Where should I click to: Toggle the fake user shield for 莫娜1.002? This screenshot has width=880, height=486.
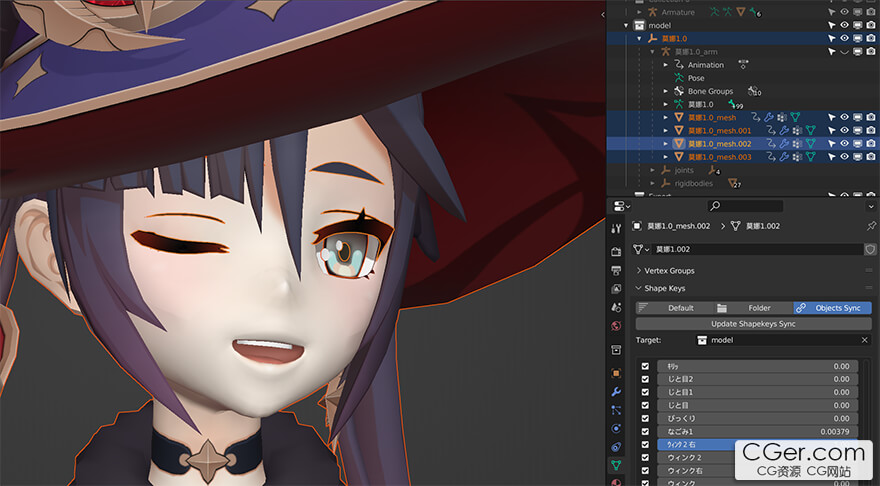(x=870, y=249)
